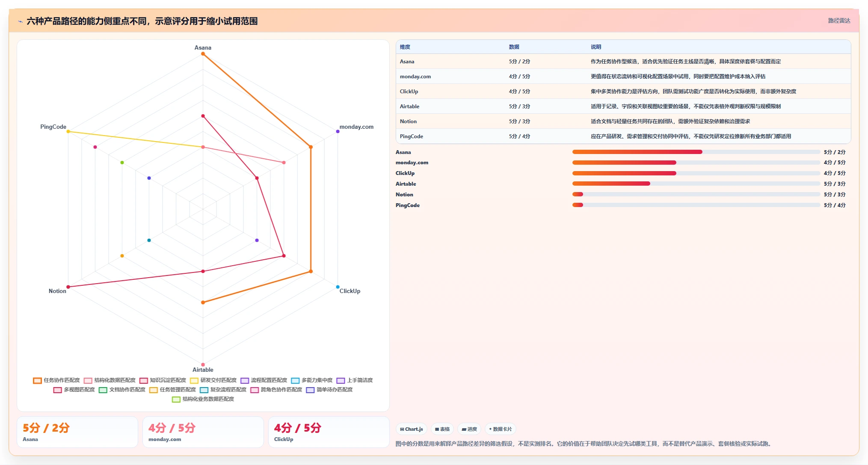Click the ClickUp progress bar
The image size is (868, 465).
click(x=696, y=173)
